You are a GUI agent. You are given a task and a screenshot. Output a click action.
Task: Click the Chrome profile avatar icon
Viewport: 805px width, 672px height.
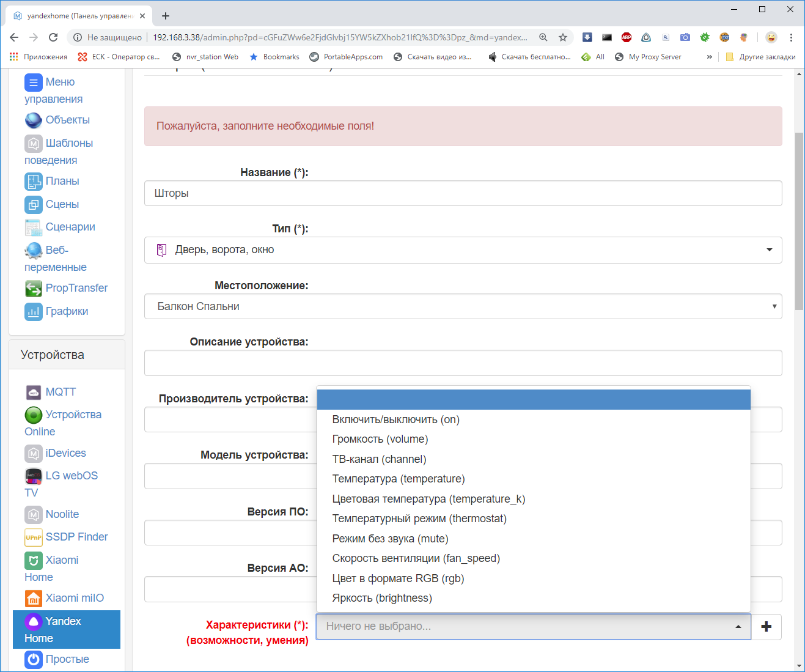click(771, 37)
